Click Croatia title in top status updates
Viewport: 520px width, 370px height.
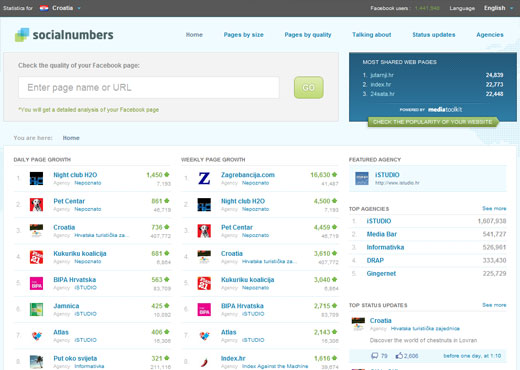tap(380, 321)
